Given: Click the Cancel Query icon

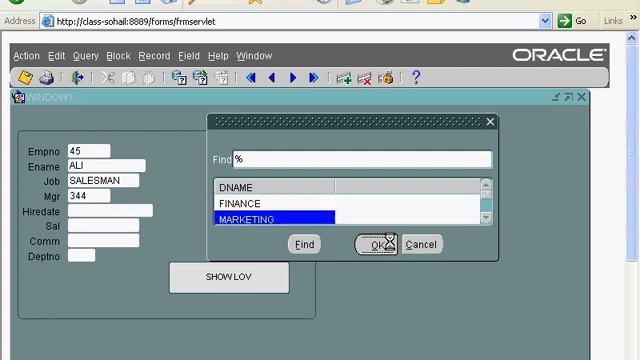Looking at the screenshot, I should (222, 78).
